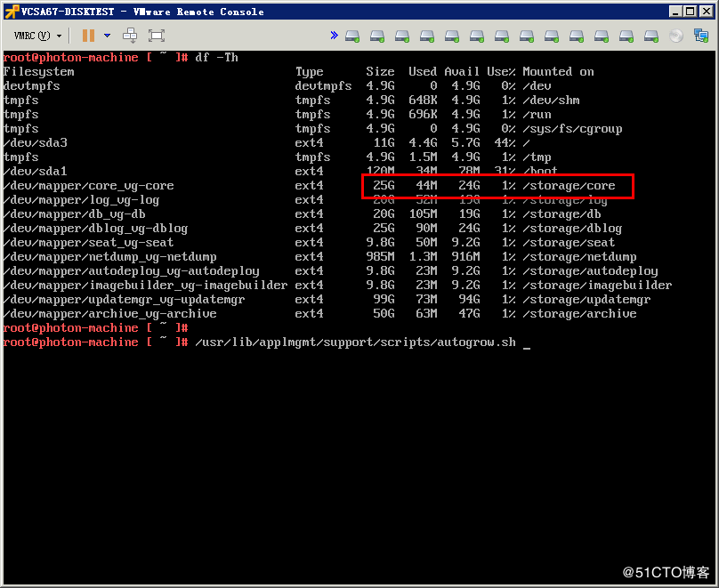Click '/dev/mapper/core_vg-core' row text
The image size is (719, 588).
(x=88, y=186)
